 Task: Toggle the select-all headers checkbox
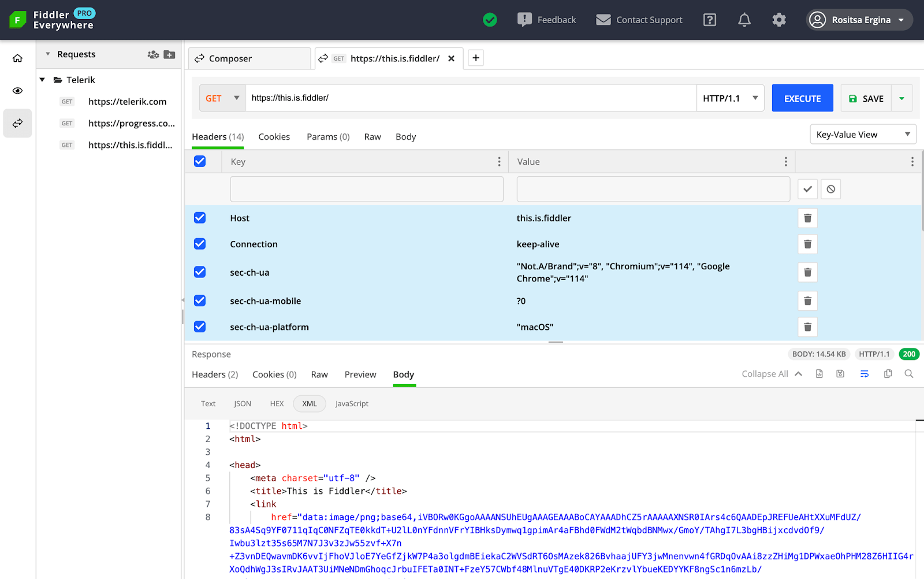pos(200,161)
